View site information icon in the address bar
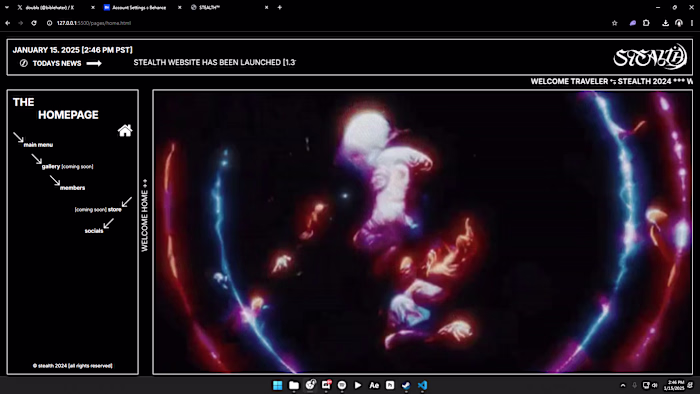This screenshot has height=394, width=700. (x=50, y=23)
